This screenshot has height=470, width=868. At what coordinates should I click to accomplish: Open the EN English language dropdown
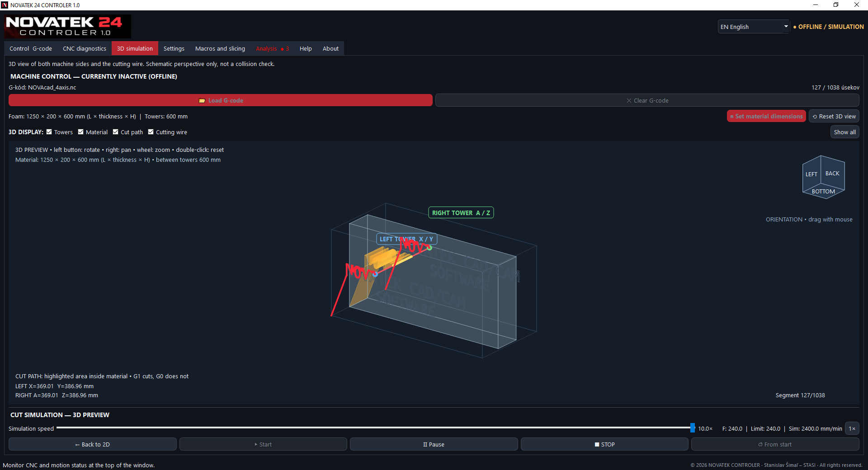pyautogui.click(x=754, y=27)
